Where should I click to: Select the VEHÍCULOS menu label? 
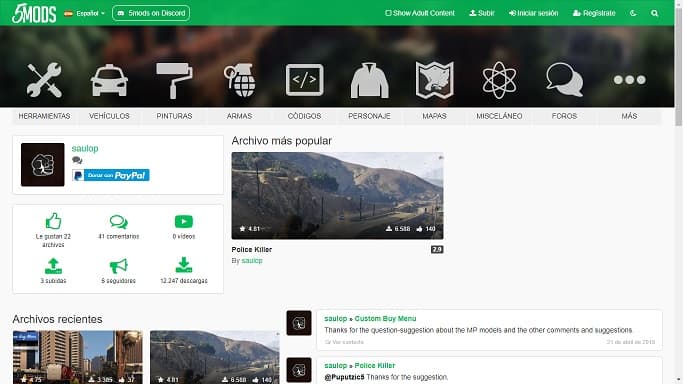(x=109, y=116)
